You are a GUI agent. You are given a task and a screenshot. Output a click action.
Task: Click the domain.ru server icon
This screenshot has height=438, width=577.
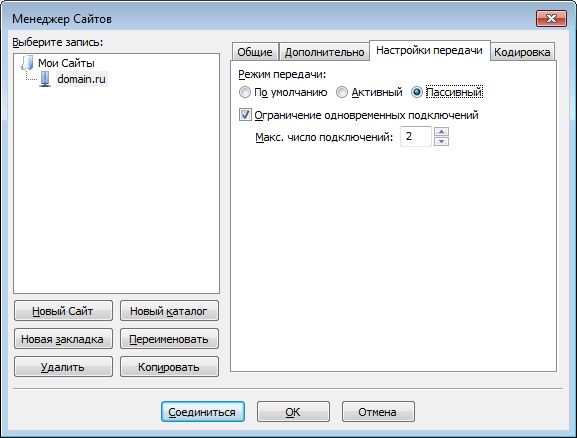pyautogui.click(x=45, y=79)
